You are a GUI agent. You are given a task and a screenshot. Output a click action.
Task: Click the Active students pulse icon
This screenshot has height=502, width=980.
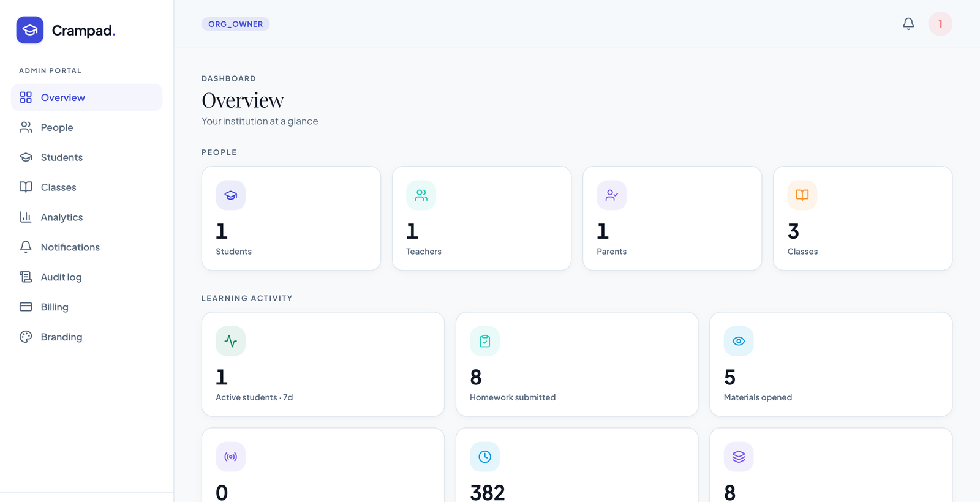click(231, 341)
